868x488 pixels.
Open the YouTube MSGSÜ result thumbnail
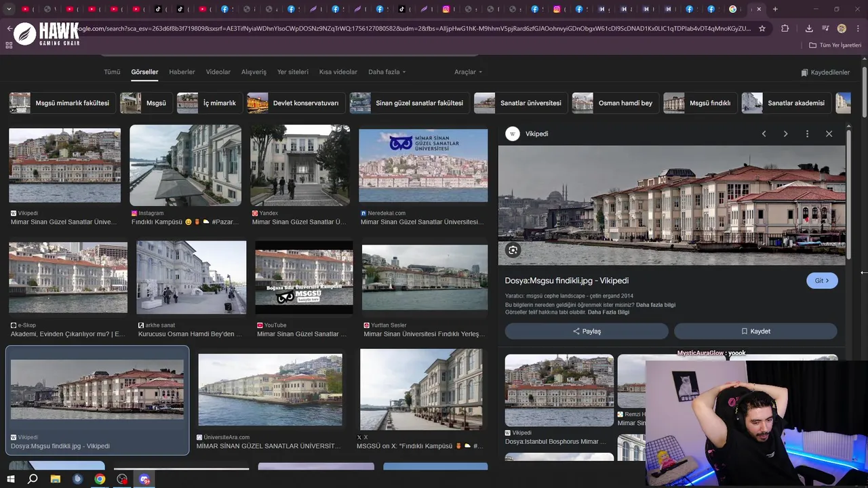[304, 278]
